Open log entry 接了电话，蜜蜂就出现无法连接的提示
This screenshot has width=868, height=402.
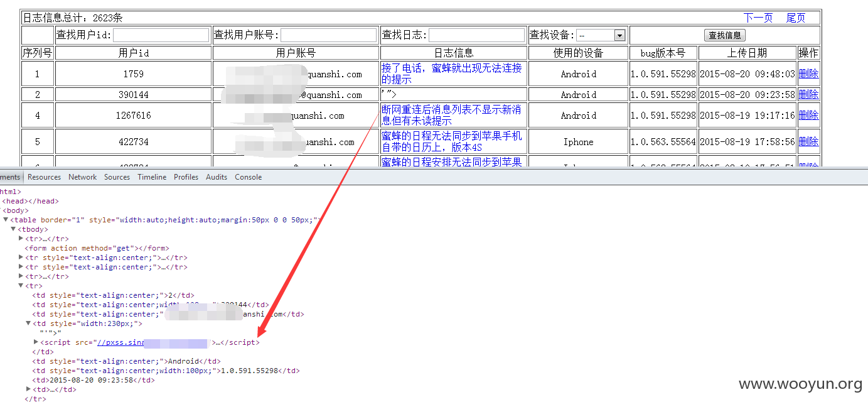pyautogui.click(x=452, y=73)
